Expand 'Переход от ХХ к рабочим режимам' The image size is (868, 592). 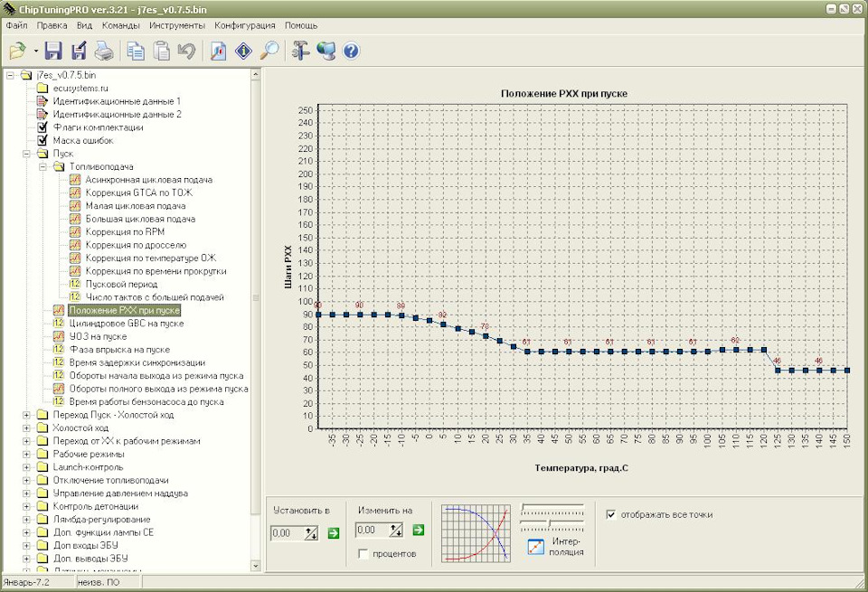(x=26, y=441)
